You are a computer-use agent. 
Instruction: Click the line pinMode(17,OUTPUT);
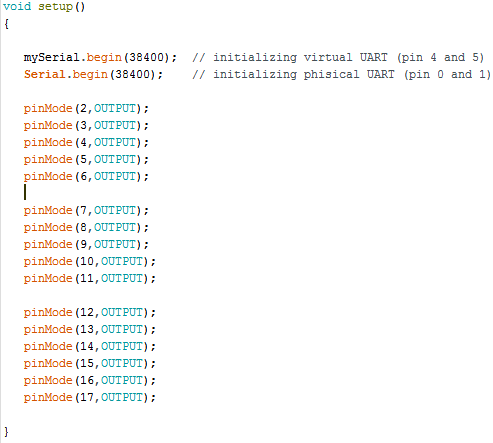[x=90, y=397]
